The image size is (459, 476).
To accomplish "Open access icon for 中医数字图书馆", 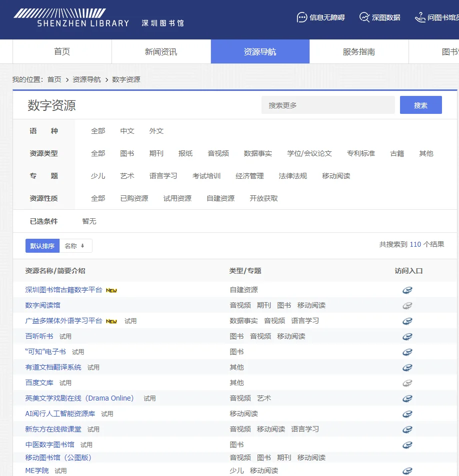I will pyautogui.click(x=407, y=445).
